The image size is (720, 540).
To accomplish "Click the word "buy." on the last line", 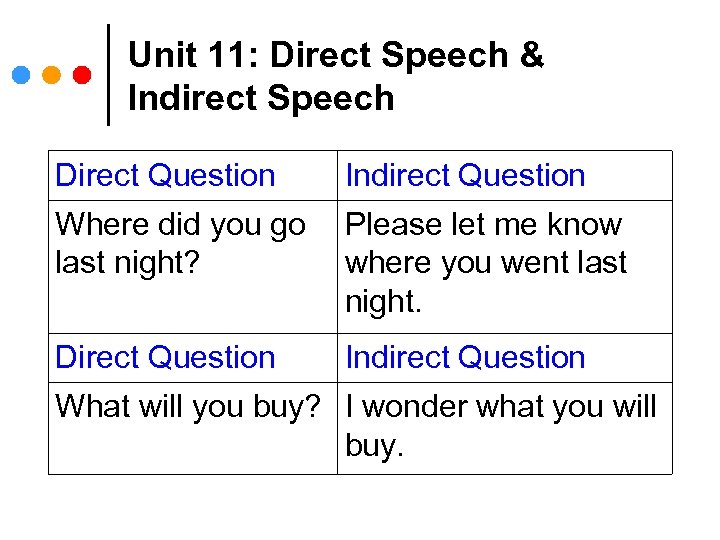I will tap(375, 445).
